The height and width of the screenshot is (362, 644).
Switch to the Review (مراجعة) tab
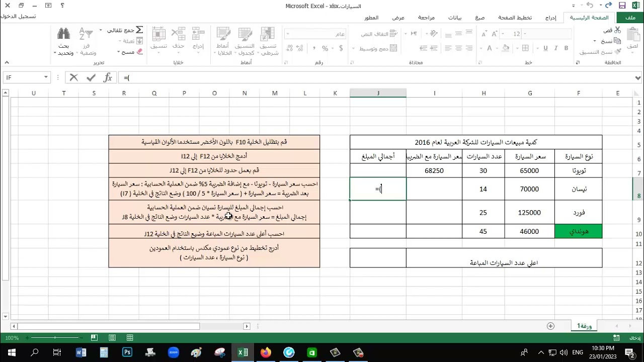tap(426, 18)
